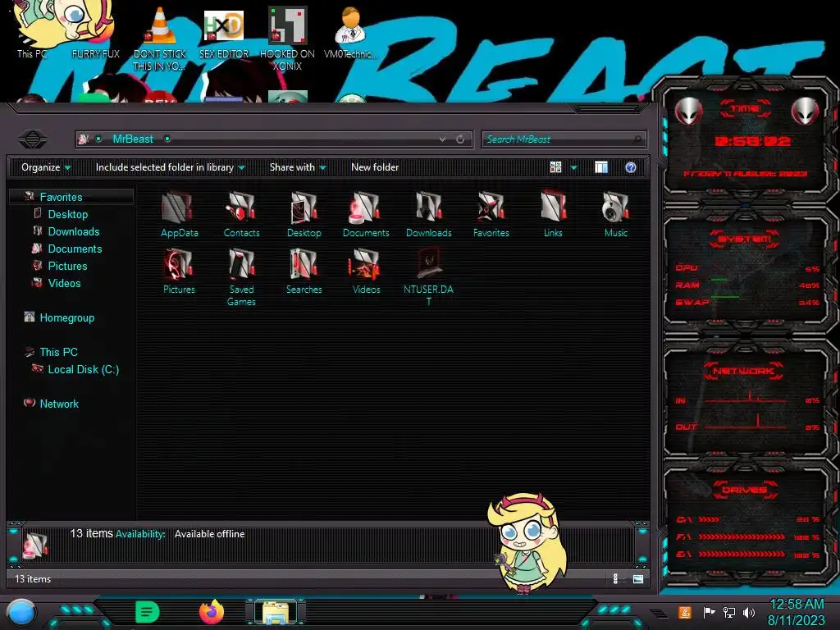Click the TIME widget clock display
The width and height of the screenshot is (840, 630).
[752, 141]
